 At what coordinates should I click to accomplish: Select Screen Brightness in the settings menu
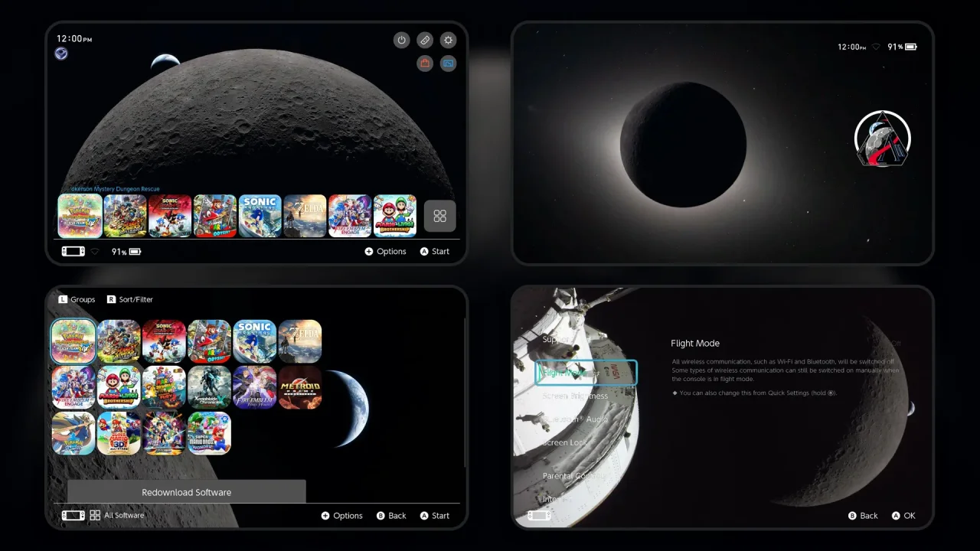tap(575, 396)
